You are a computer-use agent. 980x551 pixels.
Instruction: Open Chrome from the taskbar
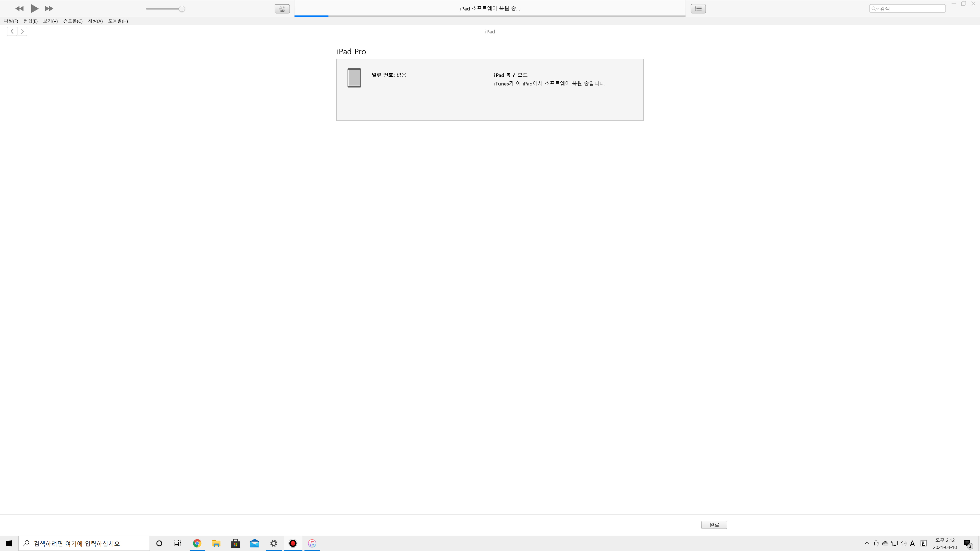pos(197,543)
